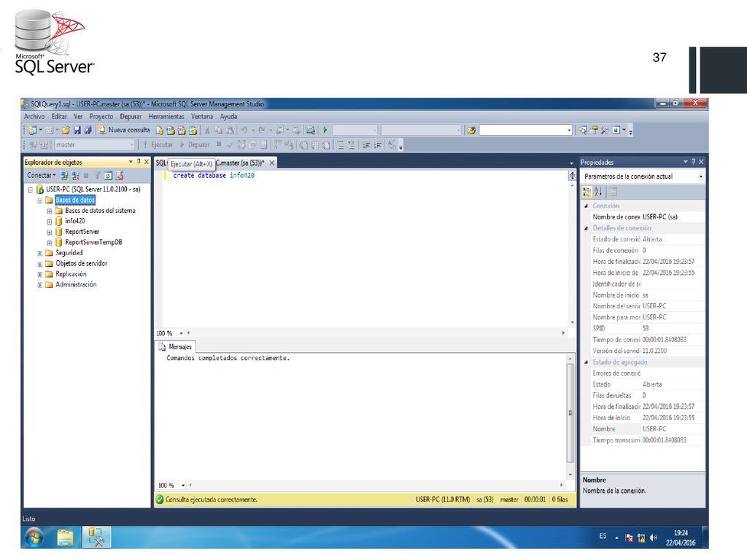
Task: Click the Depurar button in the toolbar
Action: pos(195,145)
